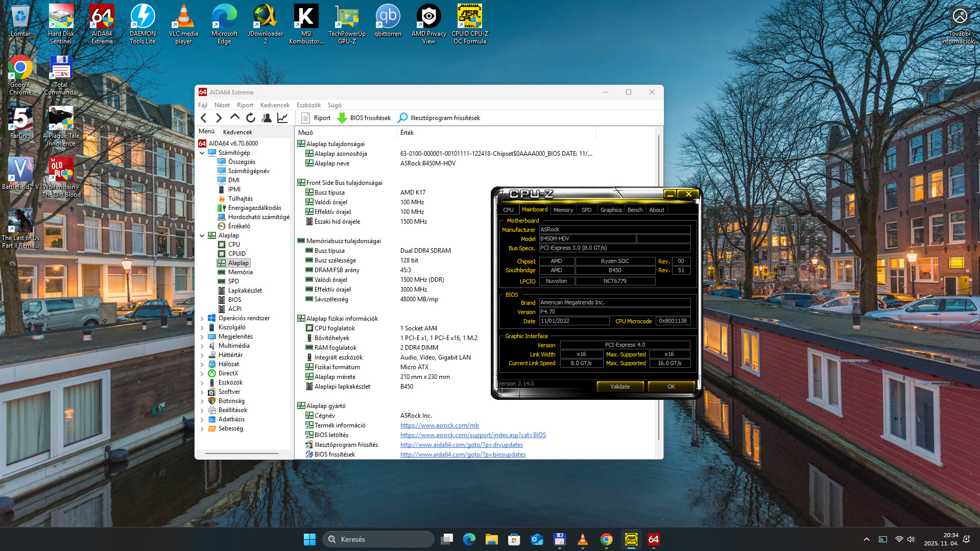Open Illesztőprogram frissítések search tool
The image size is (980, 551).
click(x=439, y=118)
